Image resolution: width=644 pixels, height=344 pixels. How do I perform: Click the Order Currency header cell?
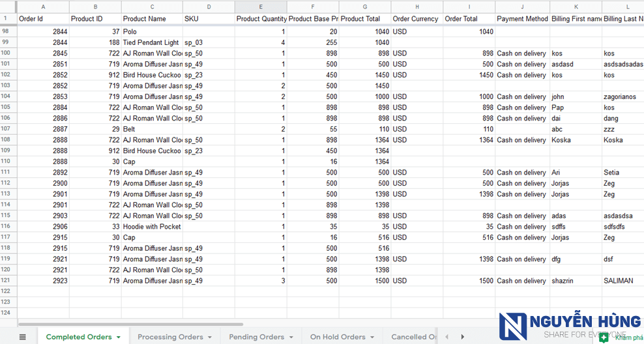pos(417,19)
